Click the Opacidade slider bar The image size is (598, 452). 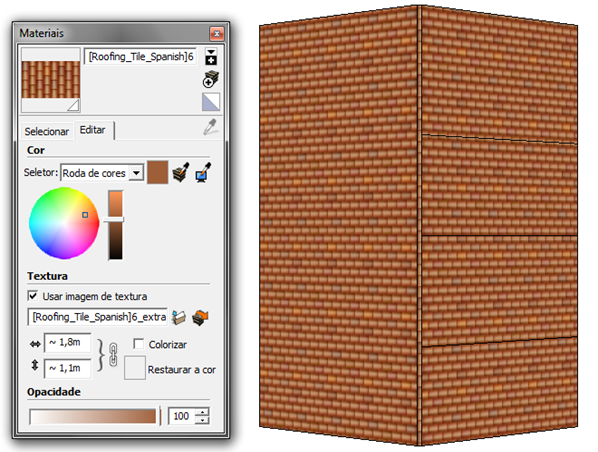pos(93,417)
